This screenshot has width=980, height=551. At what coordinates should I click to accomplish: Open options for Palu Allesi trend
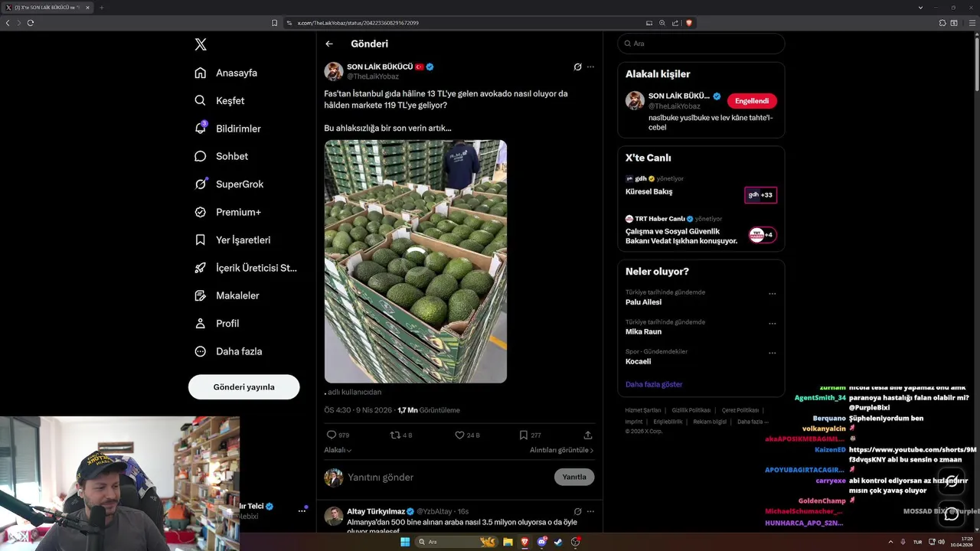[x=773, y=294]
